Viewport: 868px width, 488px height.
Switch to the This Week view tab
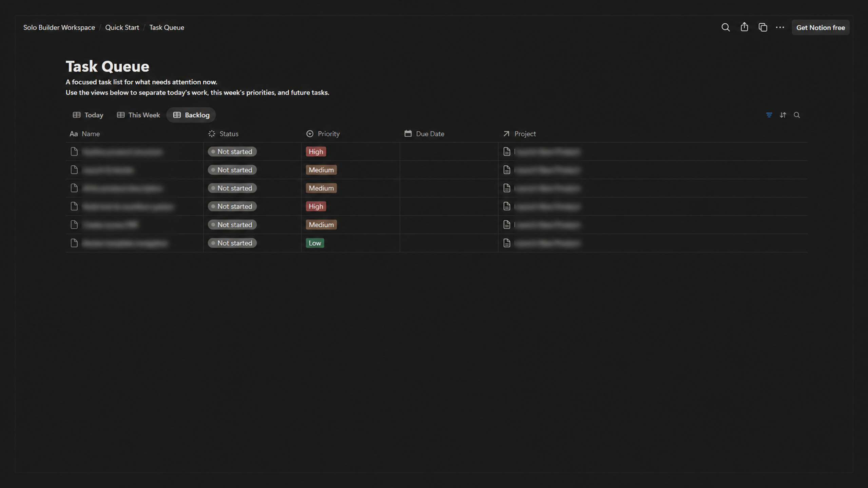click(x=138, y=115)
